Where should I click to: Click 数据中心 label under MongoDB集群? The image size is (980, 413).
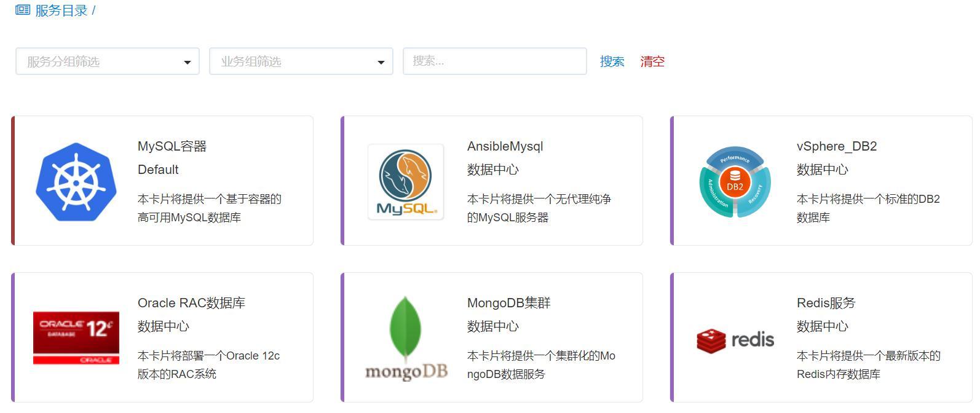[x=493, y=326]
